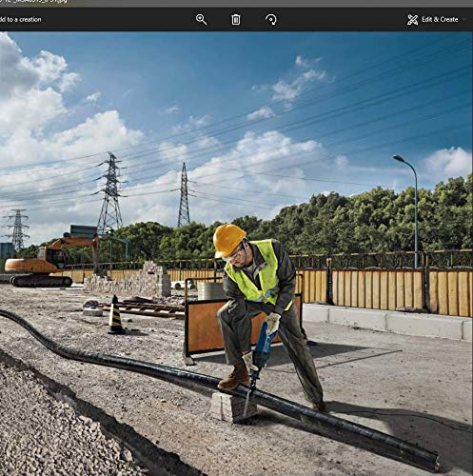
Task: Click the striped traffic cone
Action: (115, 315)
